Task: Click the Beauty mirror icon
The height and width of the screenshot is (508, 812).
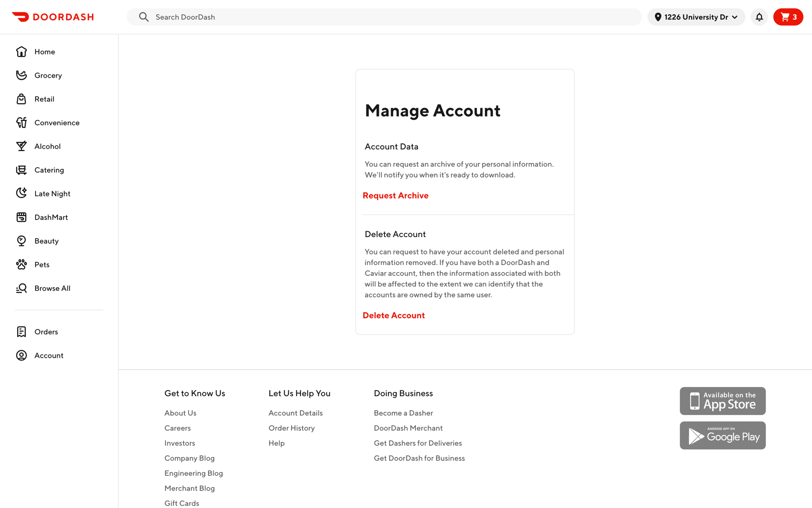Action: [x=22, y=241]
